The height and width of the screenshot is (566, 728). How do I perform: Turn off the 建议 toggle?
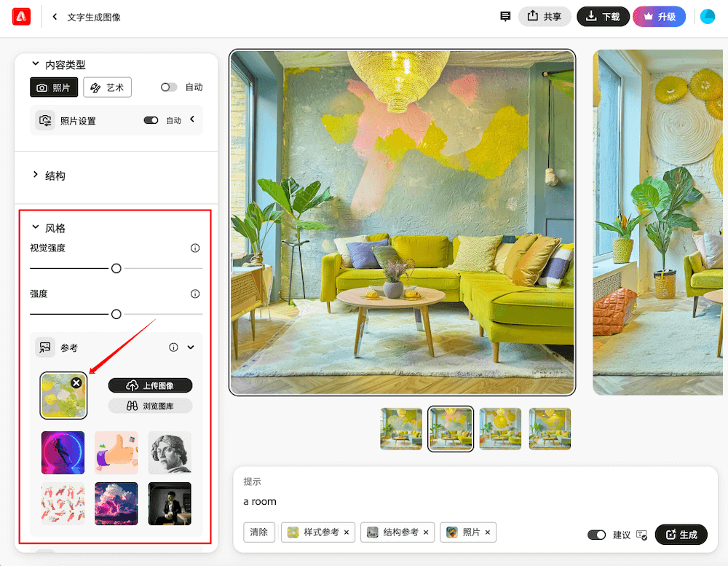pos(596,535)
